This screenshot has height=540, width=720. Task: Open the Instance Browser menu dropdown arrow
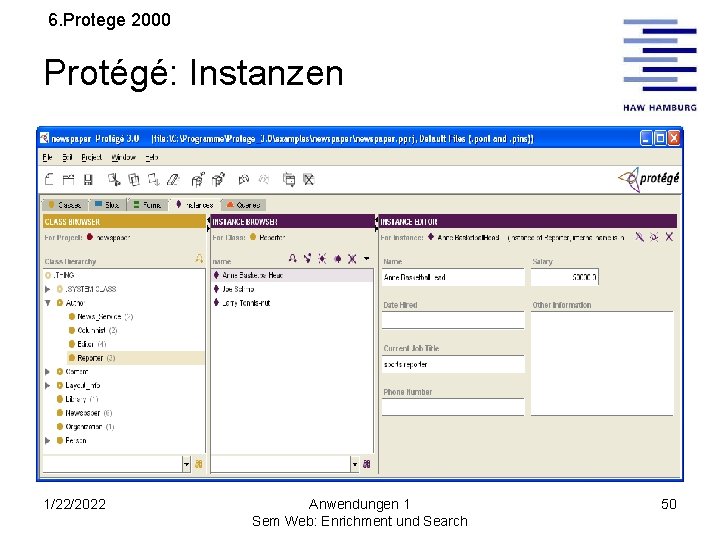pyautogui.click(x=366, y=259)
